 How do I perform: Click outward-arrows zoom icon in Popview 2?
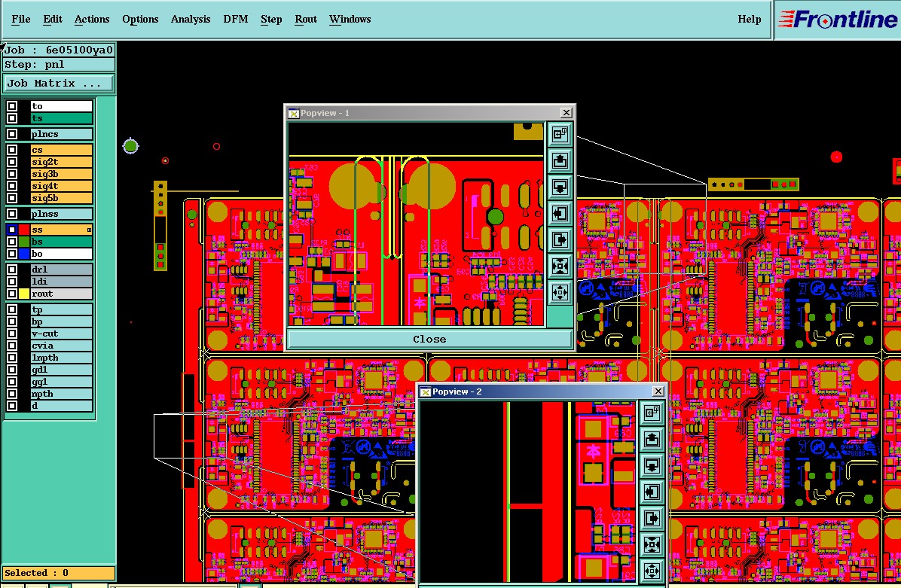point(652,571)
